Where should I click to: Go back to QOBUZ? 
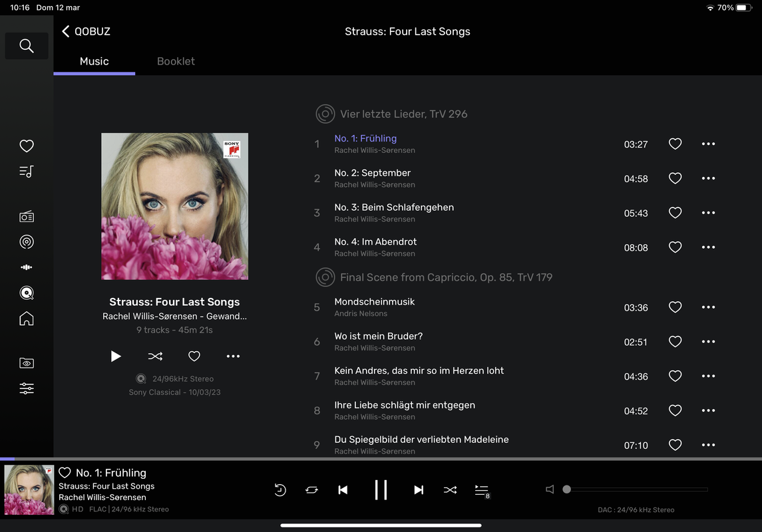point(86,31)
